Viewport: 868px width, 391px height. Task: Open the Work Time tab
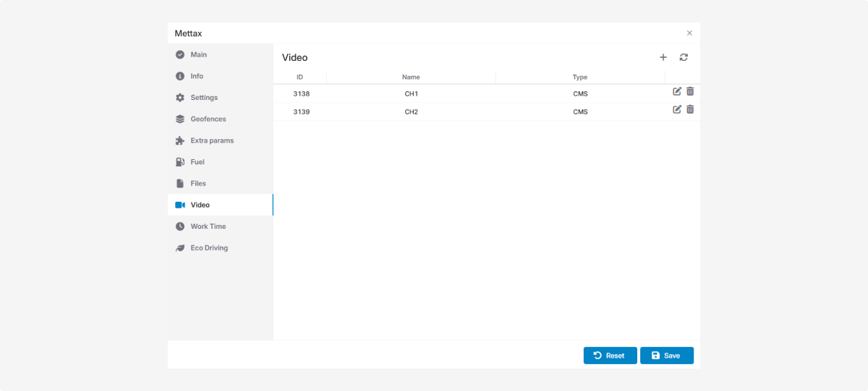[x=208, y=227]
